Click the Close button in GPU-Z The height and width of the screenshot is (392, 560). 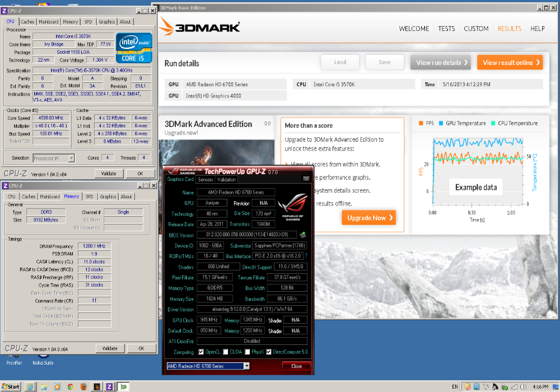pos(296,366)
